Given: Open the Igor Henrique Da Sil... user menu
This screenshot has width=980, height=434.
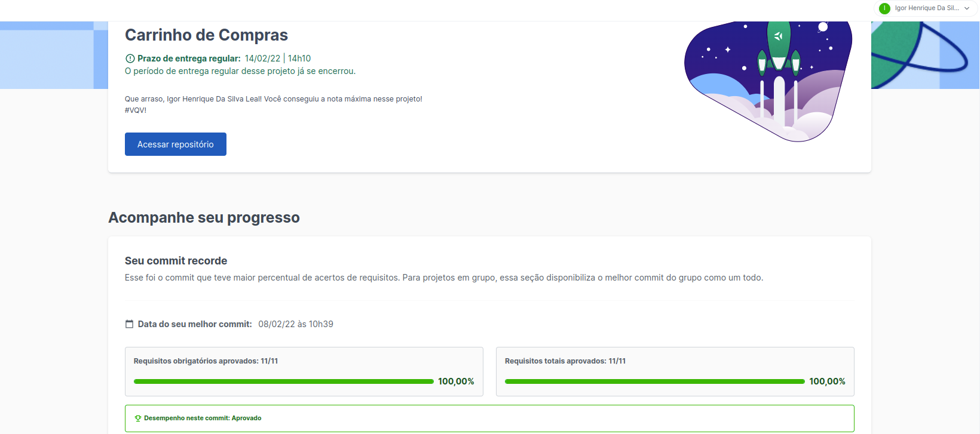Looking at the screenshot, I should click(x=924, y=8).
